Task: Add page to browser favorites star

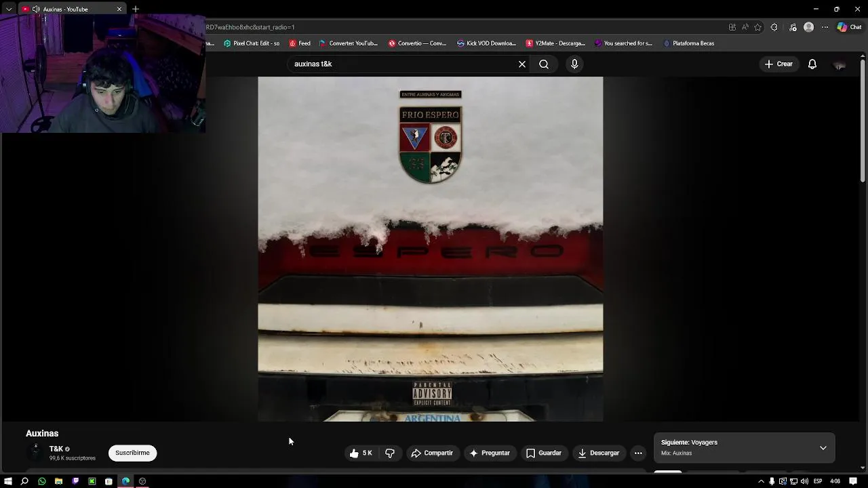Action: point(757,27)
